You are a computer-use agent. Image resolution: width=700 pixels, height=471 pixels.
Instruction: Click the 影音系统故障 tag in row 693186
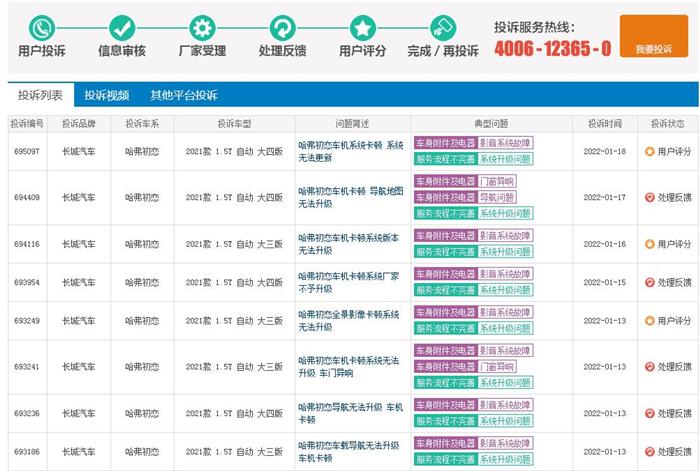(505, 443)
